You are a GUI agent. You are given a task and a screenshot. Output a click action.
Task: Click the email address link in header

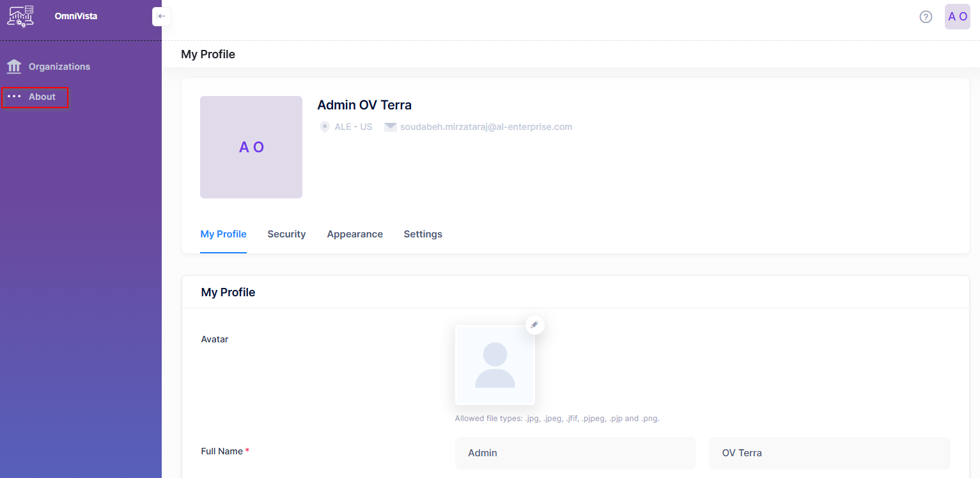click(486, 127)
